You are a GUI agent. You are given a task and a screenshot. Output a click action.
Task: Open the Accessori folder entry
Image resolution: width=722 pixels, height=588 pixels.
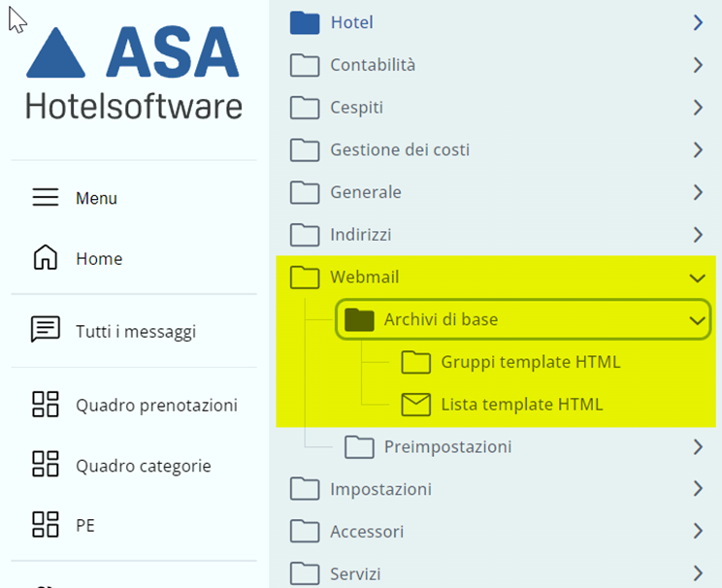tap(367, 532)
